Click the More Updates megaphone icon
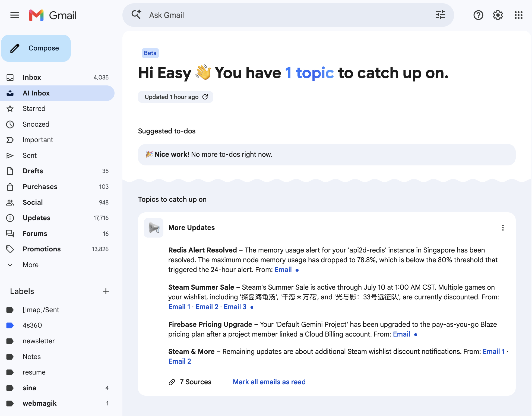 pyautogui.click(x=154, y=228)
